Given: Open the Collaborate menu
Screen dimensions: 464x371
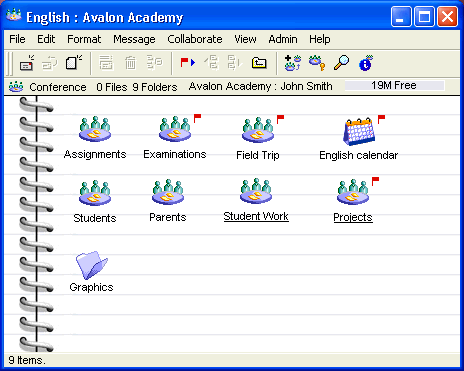Looking at the screenshot, I should click(x=195, y=39).
